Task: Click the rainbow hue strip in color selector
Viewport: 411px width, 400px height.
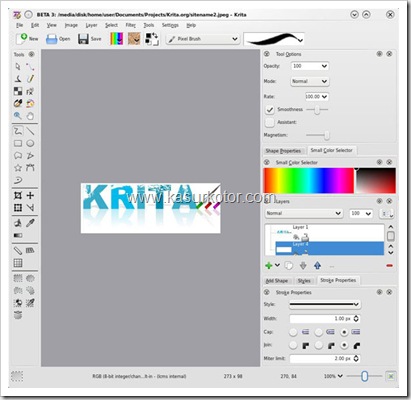Action: (309, 180)
